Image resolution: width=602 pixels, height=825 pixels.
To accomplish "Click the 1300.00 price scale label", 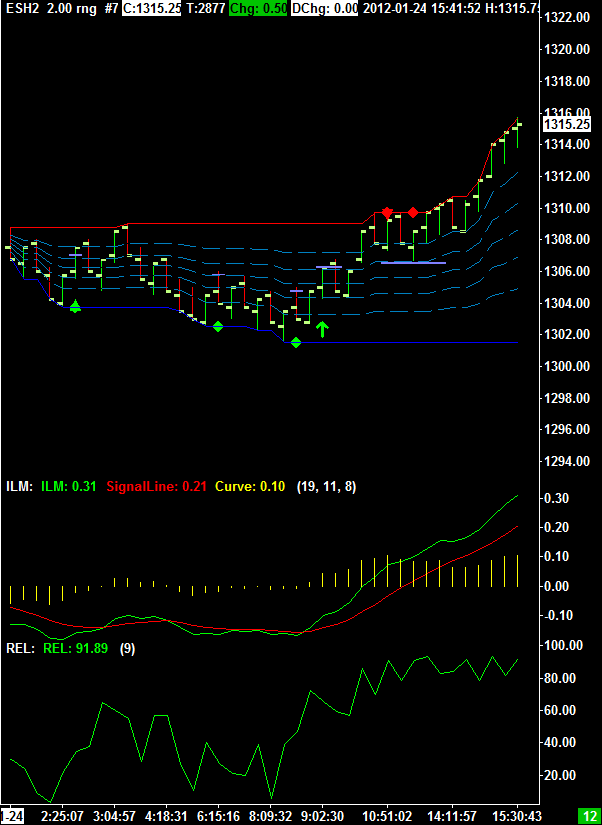I will click(566, 366).
